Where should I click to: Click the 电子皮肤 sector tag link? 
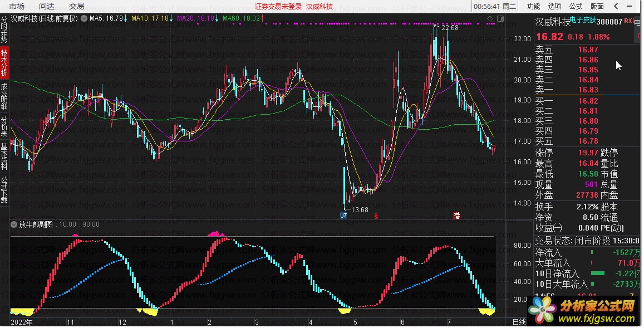(583, 19)
